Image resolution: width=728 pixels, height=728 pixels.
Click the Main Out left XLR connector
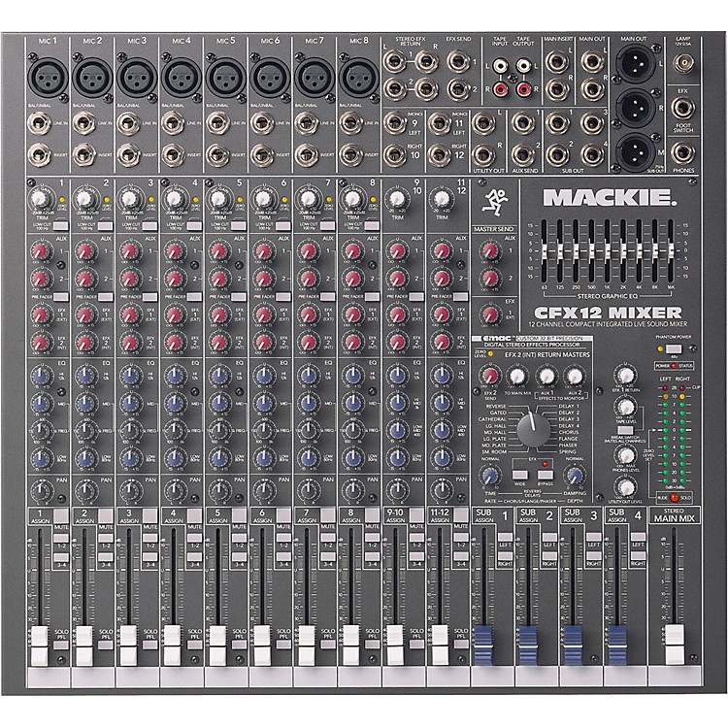[x=634, y=65]
